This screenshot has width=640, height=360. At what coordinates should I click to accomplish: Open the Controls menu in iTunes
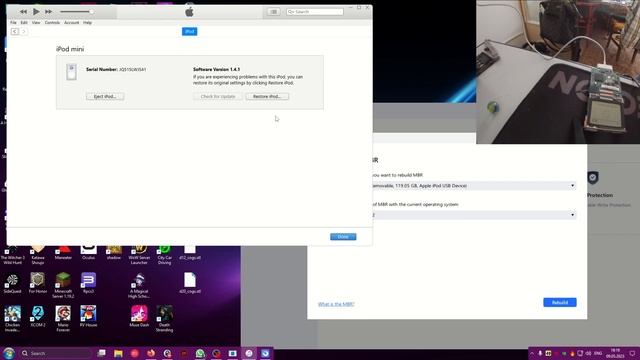click(52, 23)
